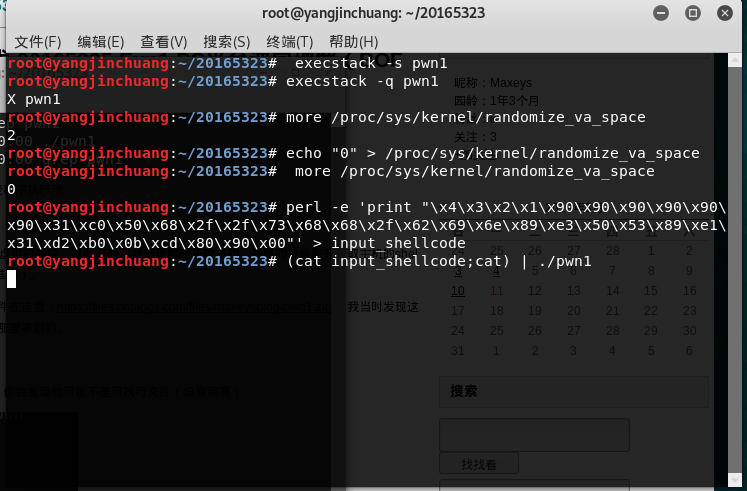Click the 园龄：1年3个月 text in the background
This screenshot has height=491, width=747.
coord(496,101)
